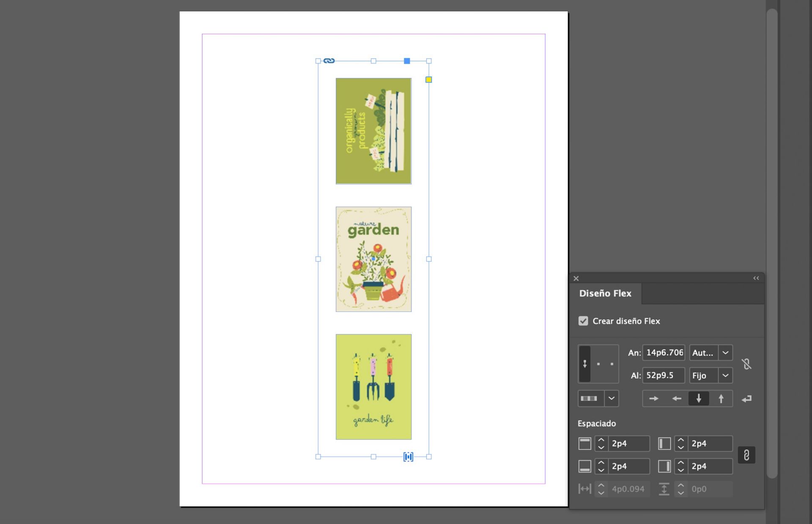Select the Diseño Flex panel tab
812x524 pixels.
coord(605,293)
